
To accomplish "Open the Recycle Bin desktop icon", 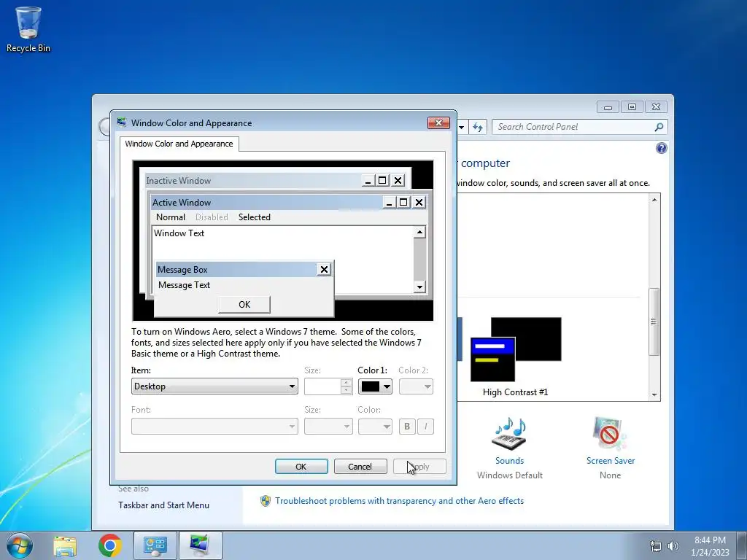I will coord(28,29).
